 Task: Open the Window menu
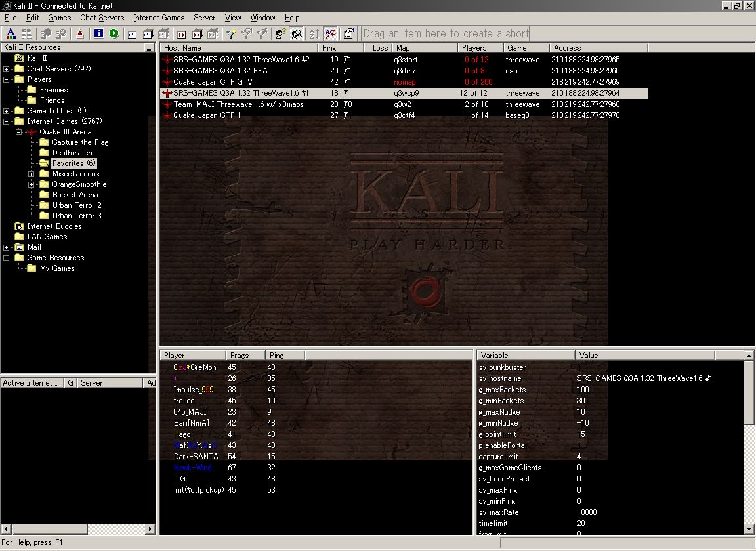[262, 18]
